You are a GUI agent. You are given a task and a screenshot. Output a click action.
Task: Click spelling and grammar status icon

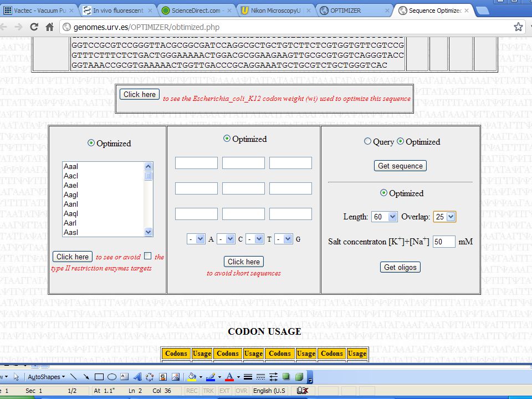pyautogui.click(x=303, y=391)
